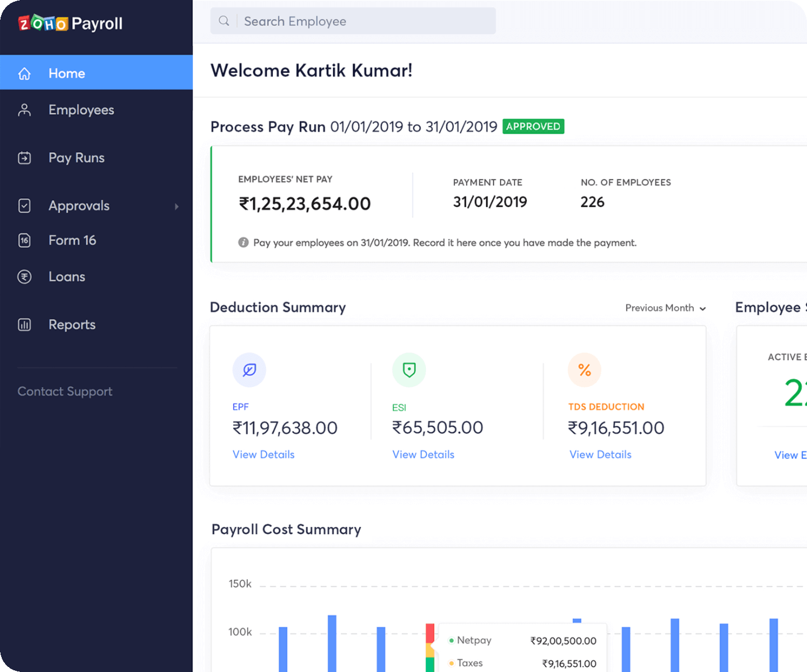Click the magnifier search icon
The width and height of the screenshot is (807, 672).
[x=224, y=21]
